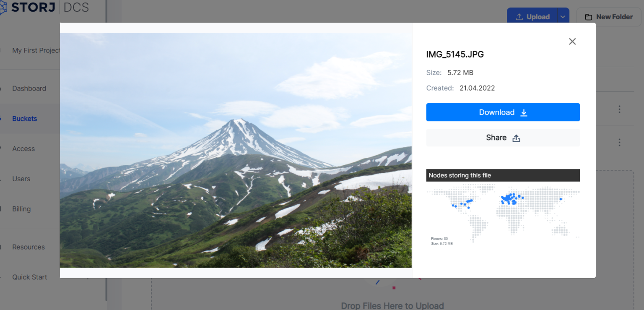Share the IMG_5145.JPG file
Screen dimensions: 644x310
(x=503, y=138)
